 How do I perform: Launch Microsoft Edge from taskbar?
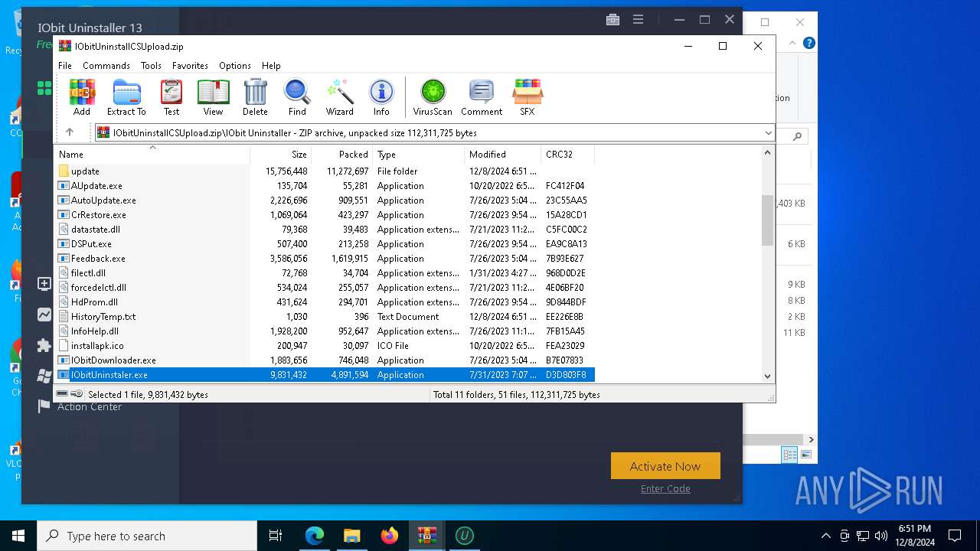315,536
